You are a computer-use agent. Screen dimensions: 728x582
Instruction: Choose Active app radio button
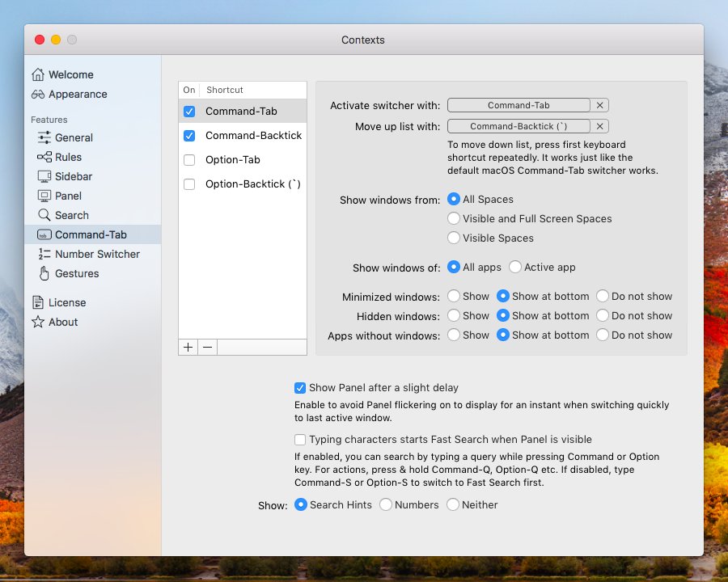click(515, 267)
